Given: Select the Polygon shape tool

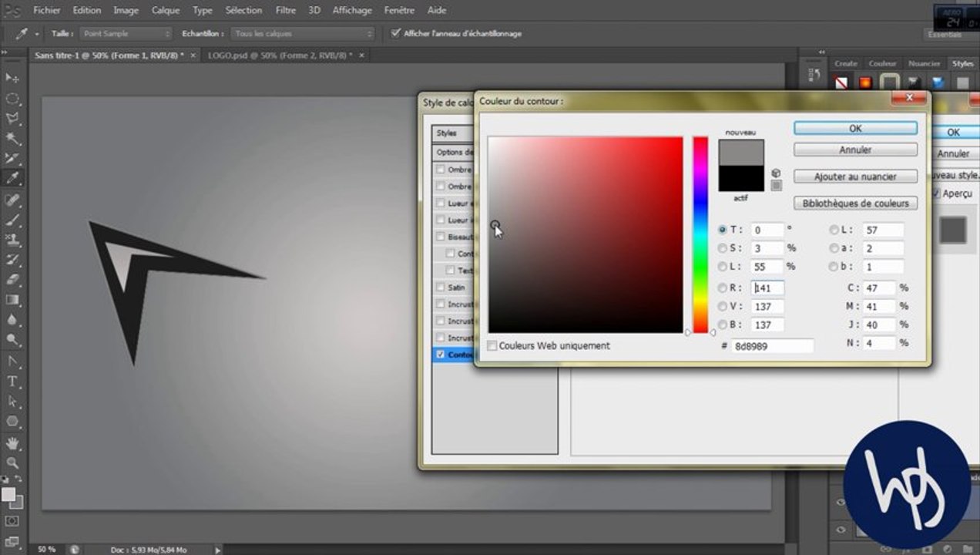Looking at the screenshot, I should click(x=13, y=422).
